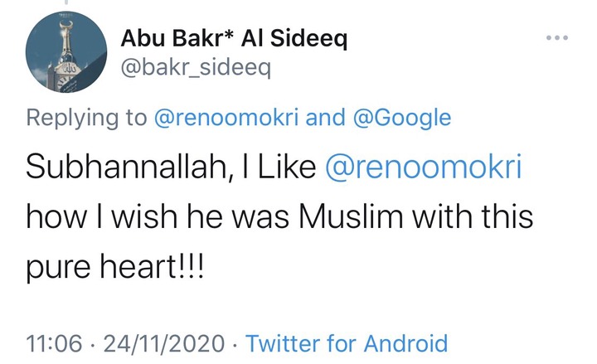The height and width of the screenshot is (364, 597).
Task: Open the profile via name Abu Bakr* Al Sideeq
Action: point(234,39)
